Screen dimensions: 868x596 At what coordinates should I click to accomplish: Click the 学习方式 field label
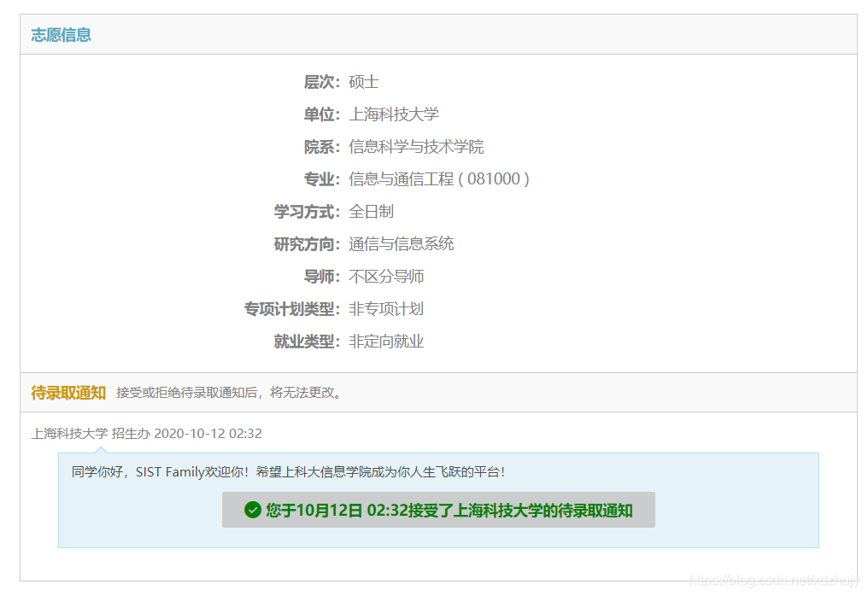tap(308, 212)
